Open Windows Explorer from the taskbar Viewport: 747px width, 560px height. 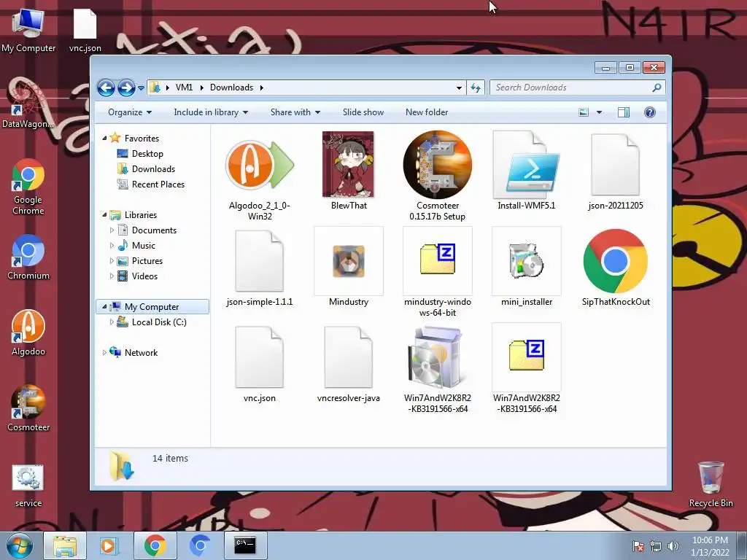pos(65,545)
